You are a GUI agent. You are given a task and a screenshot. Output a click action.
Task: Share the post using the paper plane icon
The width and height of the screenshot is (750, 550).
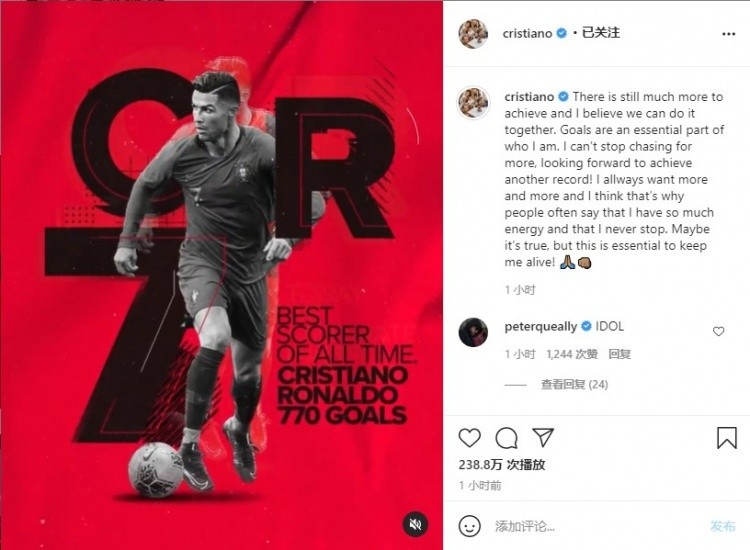point(543,437)
